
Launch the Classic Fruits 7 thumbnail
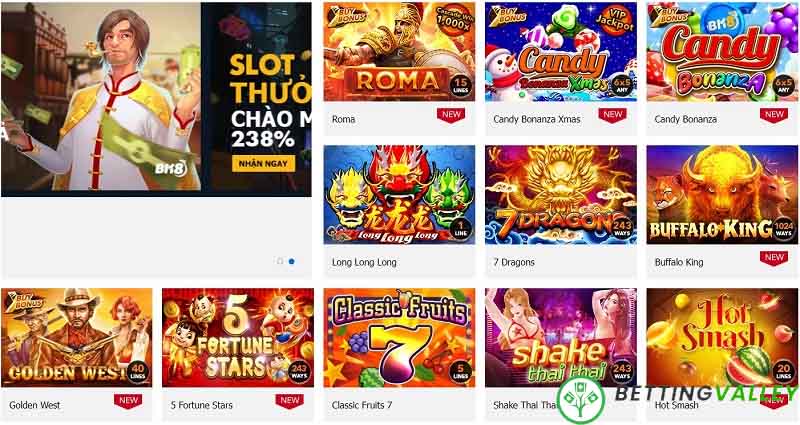399,338
